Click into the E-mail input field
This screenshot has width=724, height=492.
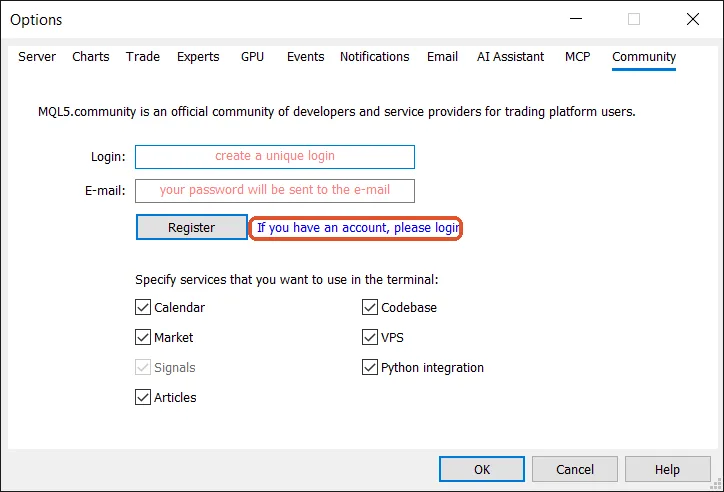(x=275, y=191)
